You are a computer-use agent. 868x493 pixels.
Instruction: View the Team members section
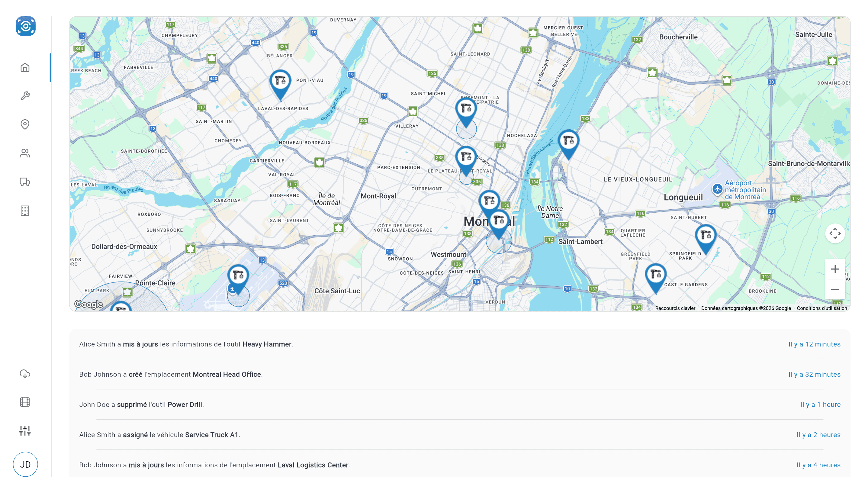coord(25,153)
